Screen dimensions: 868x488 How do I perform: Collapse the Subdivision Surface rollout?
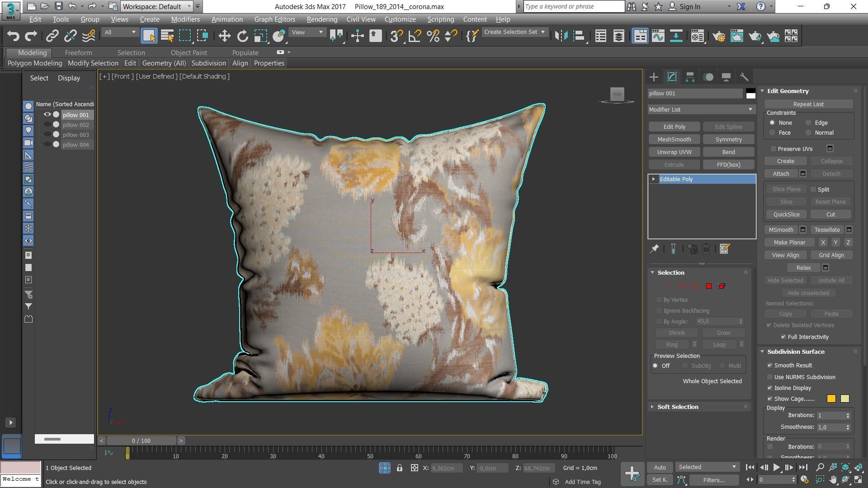(796, 352)
